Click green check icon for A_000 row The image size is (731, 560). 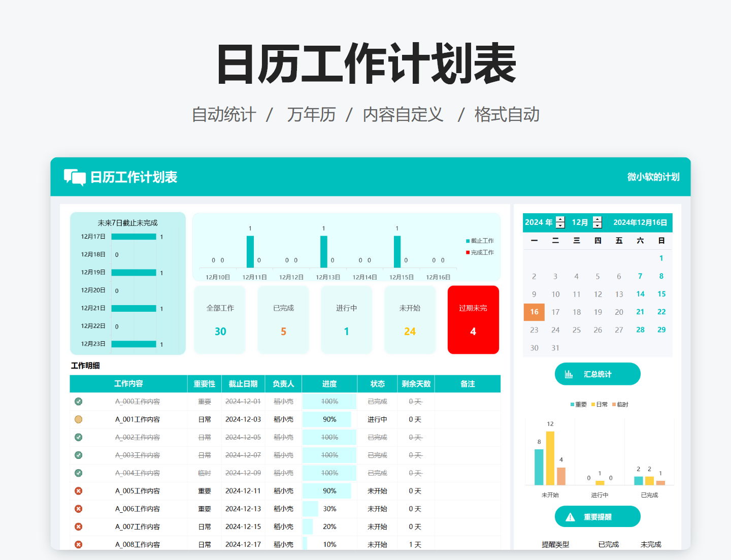pos(79,402)
